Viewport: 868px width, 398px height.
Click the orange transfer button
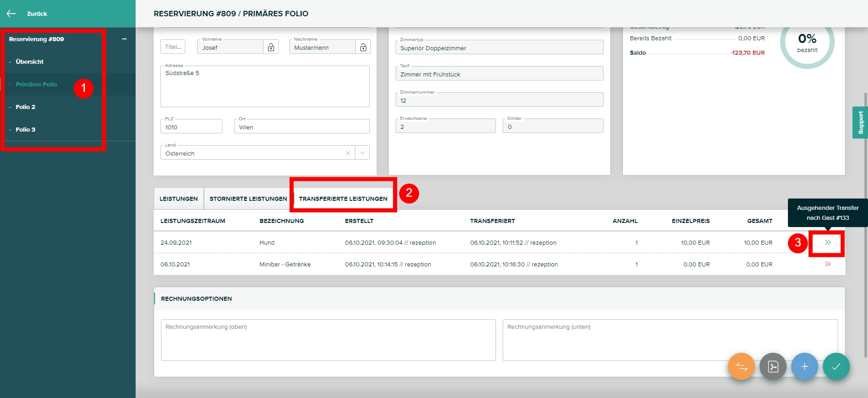741,366
